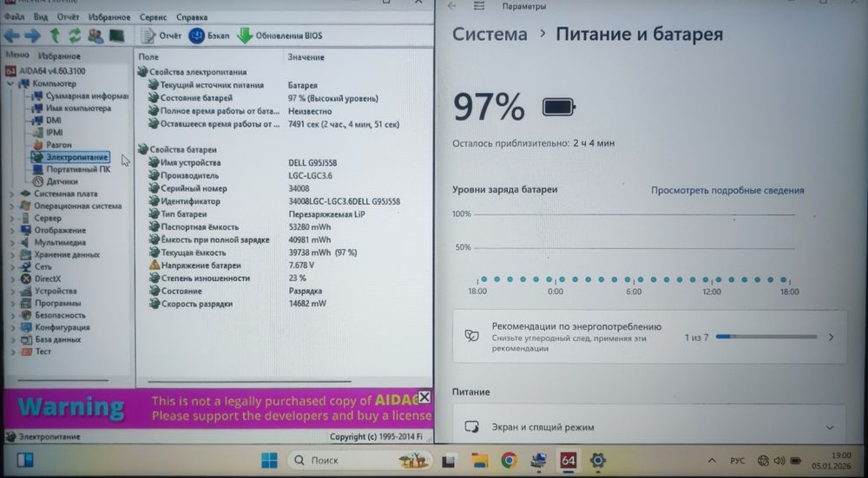Switch to the Избранное sidebar tab
The image size is (868, 478).
[59, 56]
